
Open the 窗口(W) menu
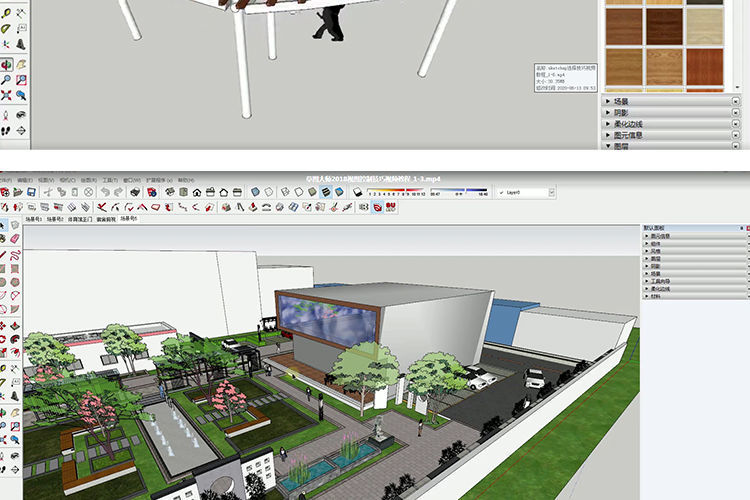click(131, 180)
